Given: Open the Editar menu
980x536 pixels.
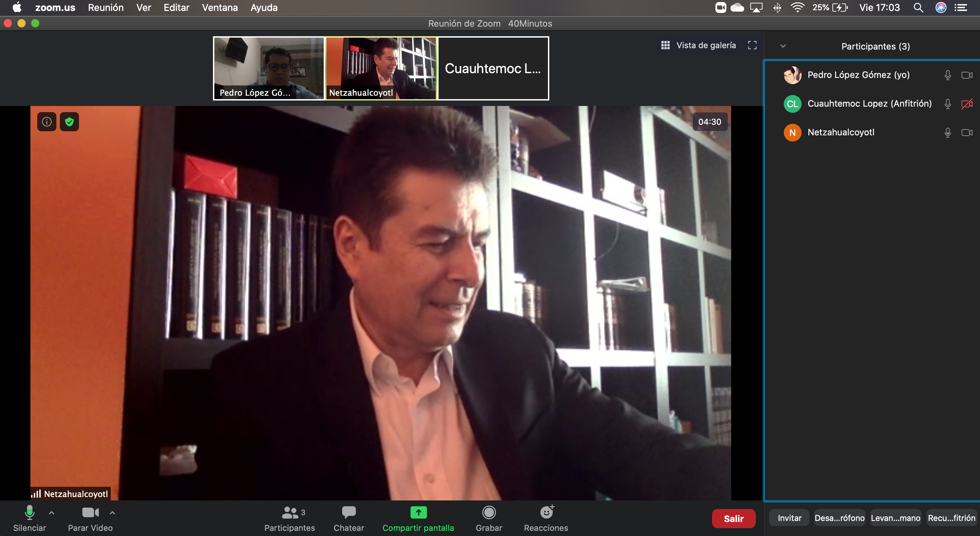Looking at the screenshot, I should tap(176, 8).
